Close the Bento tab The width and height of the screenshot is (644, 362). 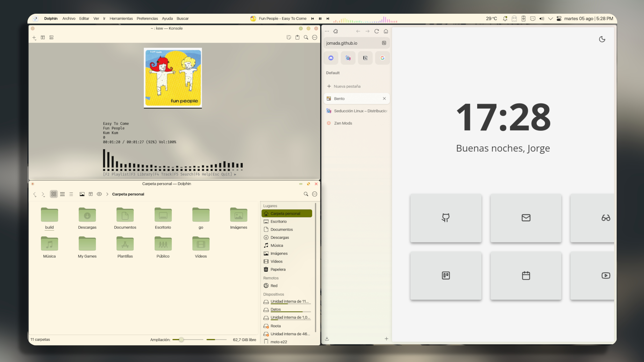pyautogui.click(x=384, y=98)
